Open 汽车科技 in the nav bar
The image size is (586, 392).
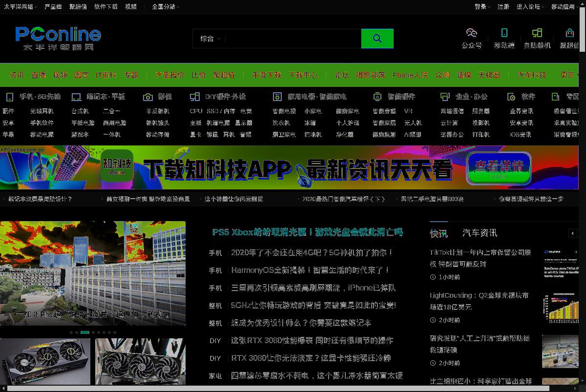click(x=532, y=75)
